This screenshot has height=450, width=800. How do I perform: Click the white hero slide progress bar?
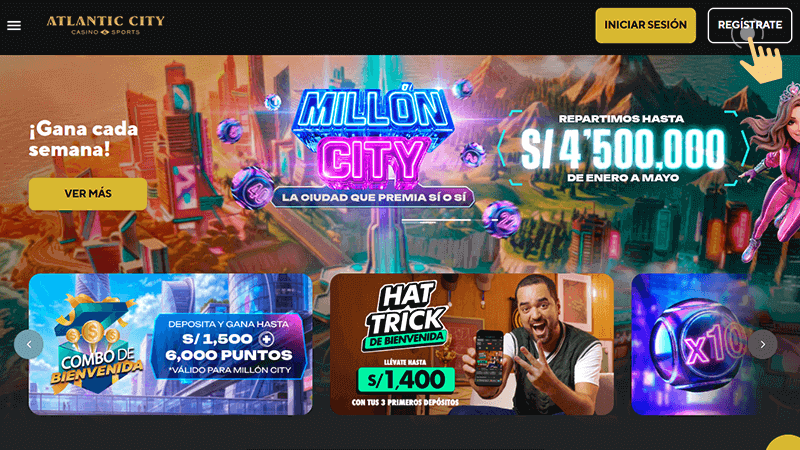[x=436, y=220]
